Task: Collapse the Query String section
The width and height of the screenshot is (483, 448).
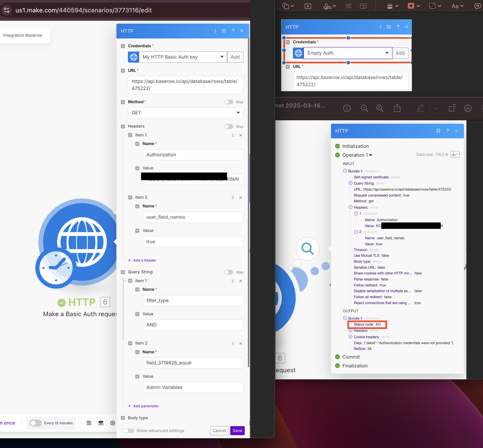Action: (123, 272)
